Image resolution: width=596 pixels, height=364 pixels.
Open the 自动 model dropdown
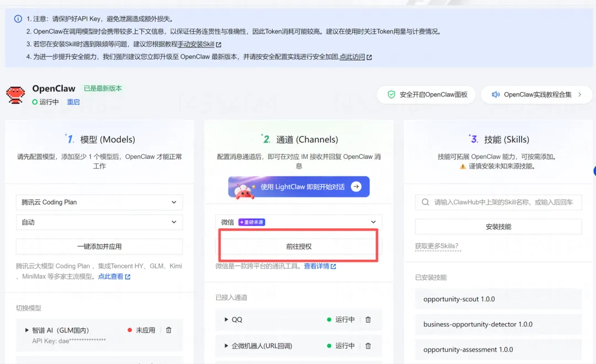99,222
